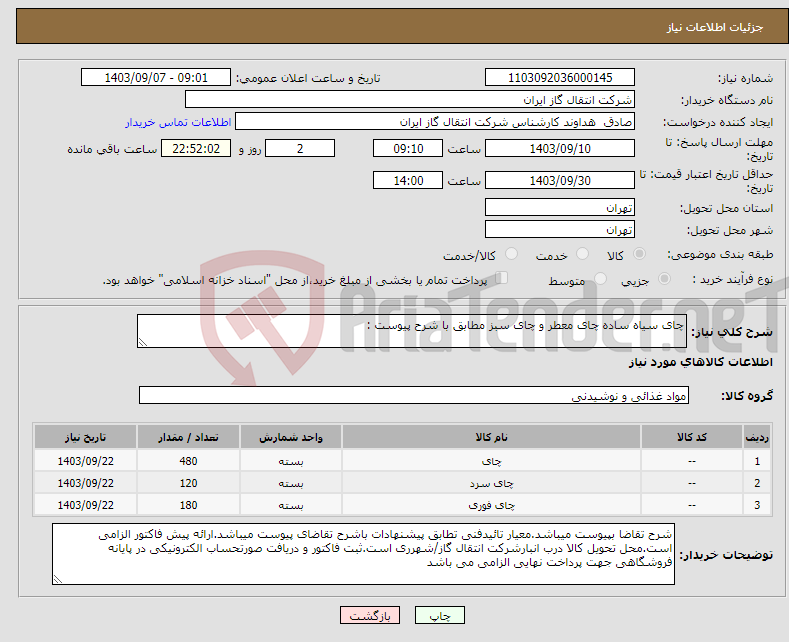Click the general need description textarea
This screenshot has width=789, height=642.
(x=412, y=331)
